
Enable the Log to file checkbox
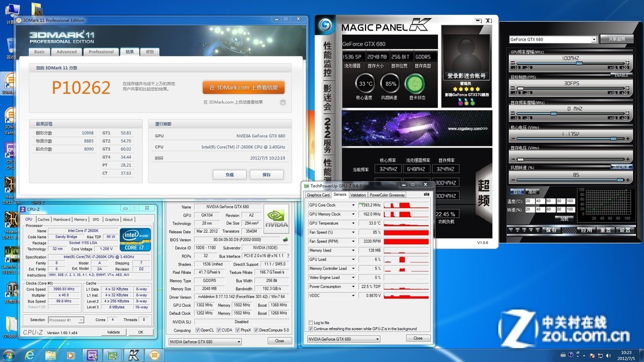[310, 323]
